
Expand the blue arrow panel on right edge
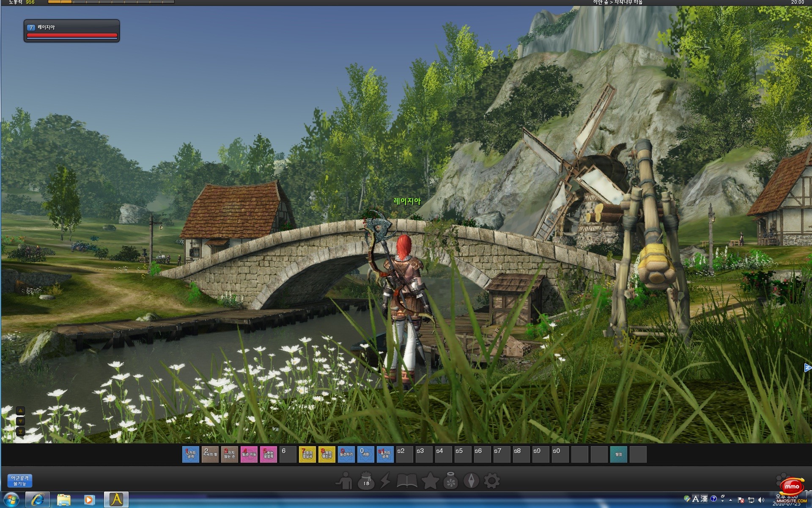tap(808, 368)
